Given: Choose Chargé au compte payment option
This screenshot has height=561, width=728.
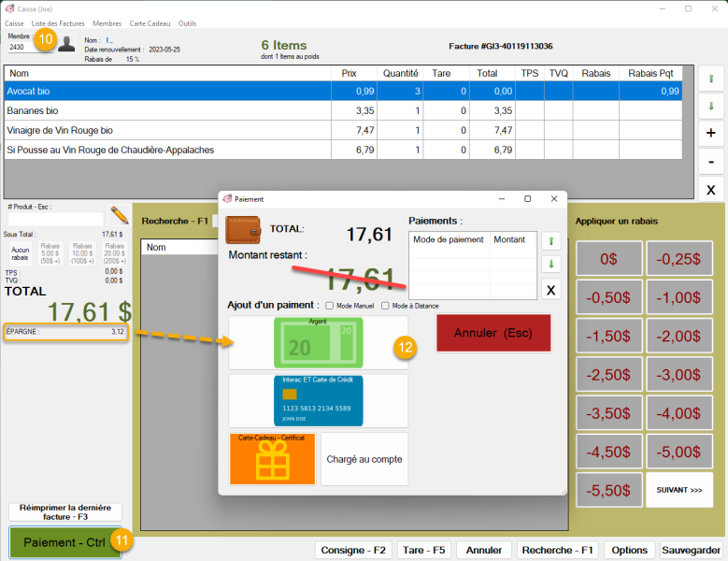Looking at the screenshot, I should pyautogui.click(x=364, y=459).
